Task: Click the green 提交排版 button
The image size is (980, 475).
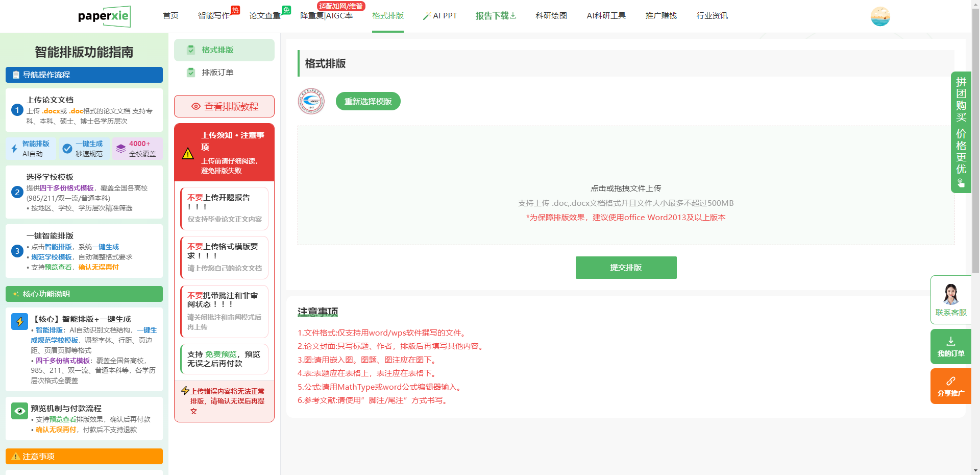Action: 626,268
